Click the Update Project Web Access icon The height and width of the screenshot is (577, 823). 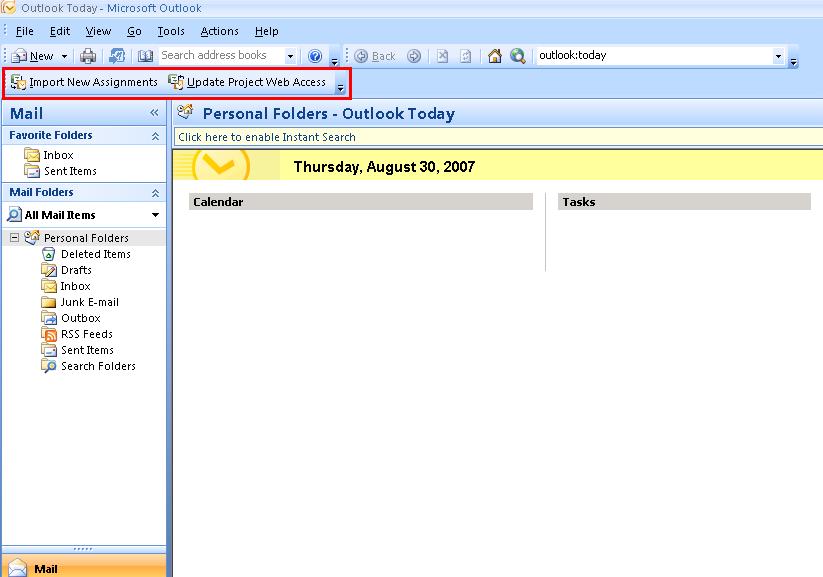(176, 82)
